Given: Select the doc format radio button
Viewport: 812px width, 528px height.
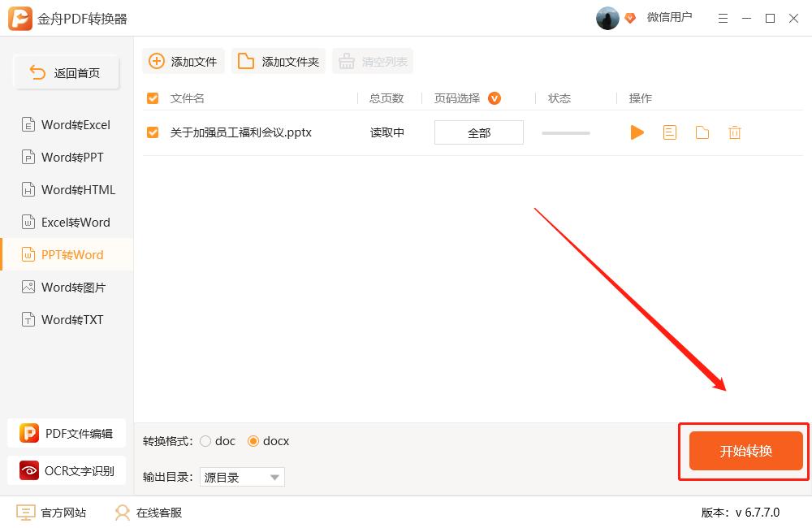Looking at the screenshot, I should [205, 441].
